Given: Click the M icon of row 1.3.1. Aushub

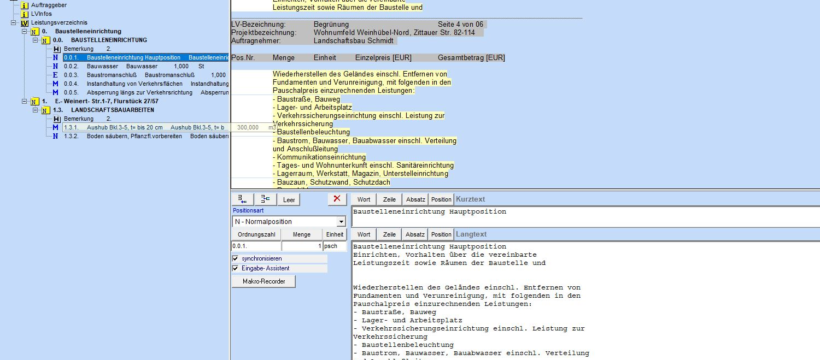Looking at the screenshot, I should (56, 128).
